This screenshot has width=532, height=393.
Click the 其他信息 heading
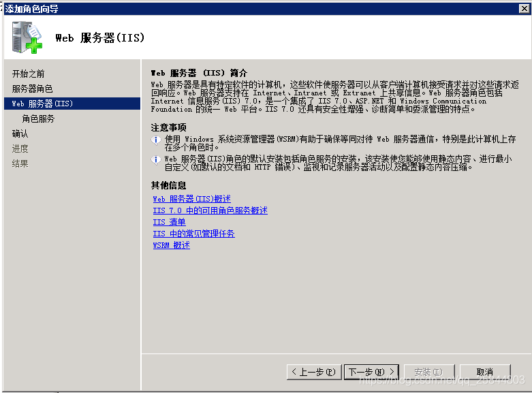pos(169,185)
